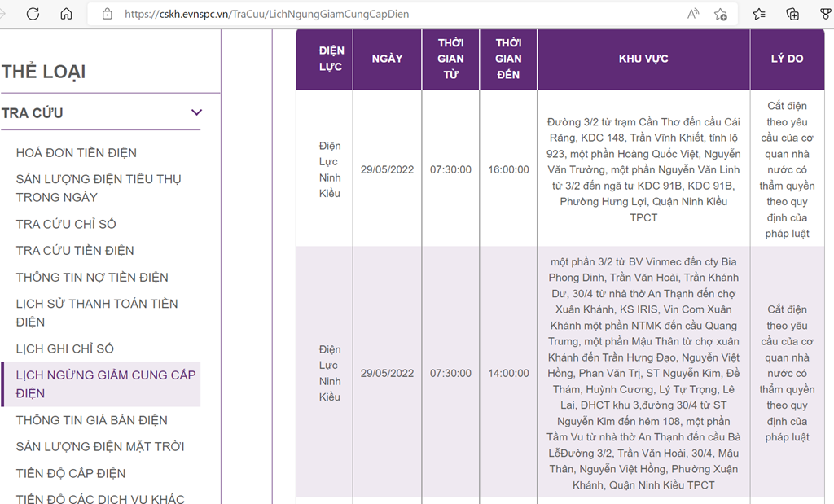Open THÔNG TIN NỢ TIỀN ĐIỆN item
Screen dimensions: 834x504
coord(92,278)
